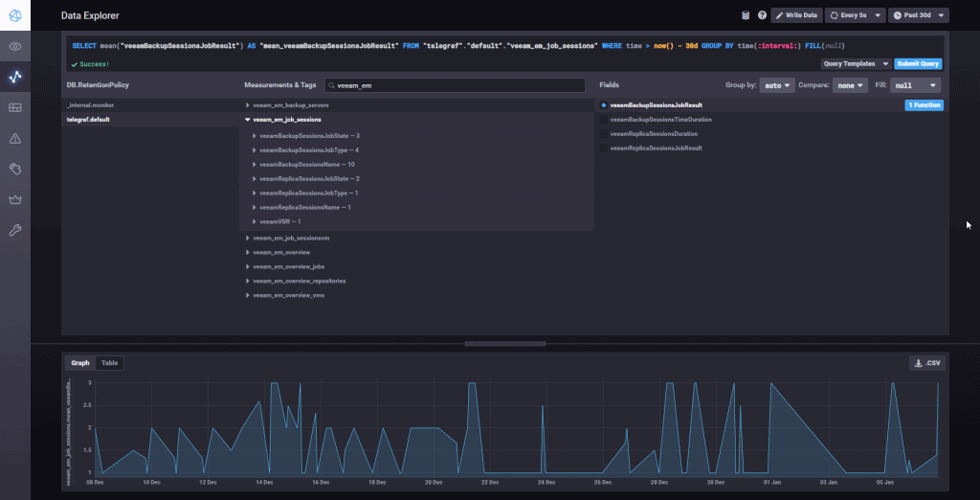Download results with the .CSV button
The width and height of the screenshot is (980, 500).
click(927, 363)
